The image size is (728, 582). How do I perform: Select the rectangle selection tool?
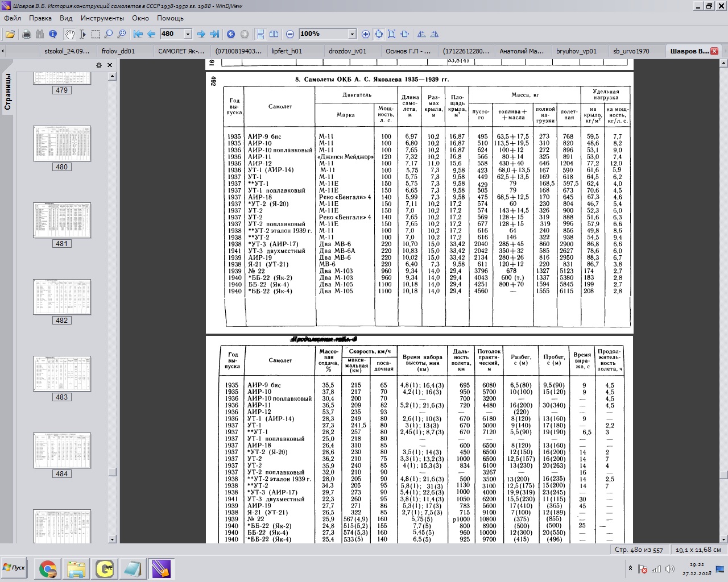pyautogui.click(x=96, y=34)
